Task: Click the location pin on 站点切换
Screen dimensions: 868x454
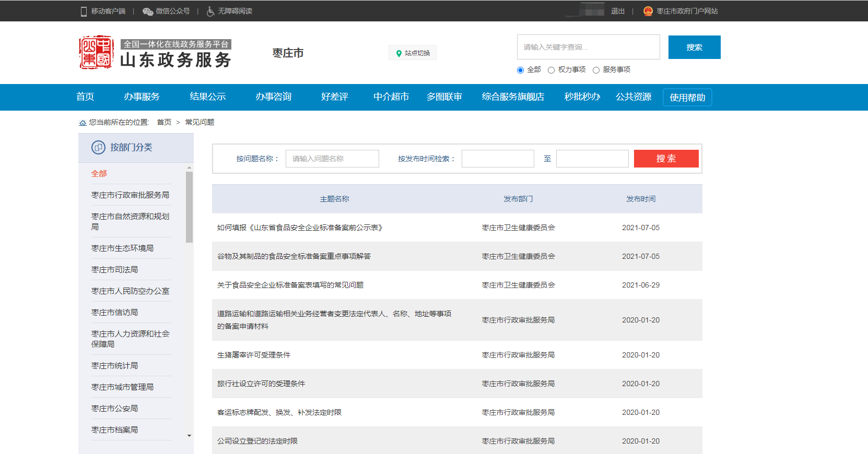Action: tap(399, 53)
